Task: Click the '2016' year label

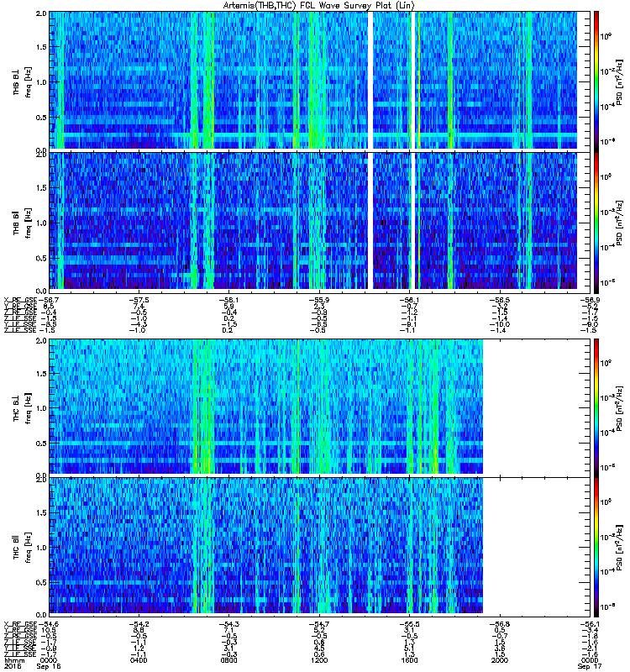Action: coord(12,666)
